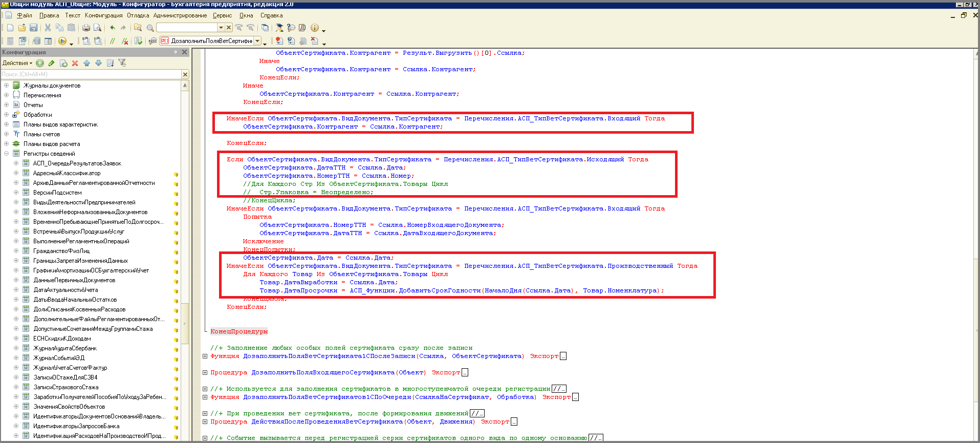Collapse the Регистры сведений tree node
This screenshot has height=443, width=980.
tap(6, 154)
